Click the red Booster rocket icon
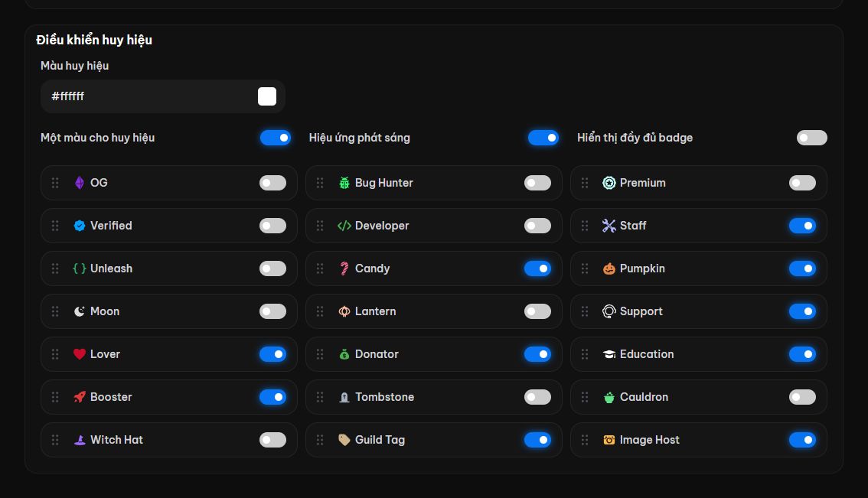 79,397
